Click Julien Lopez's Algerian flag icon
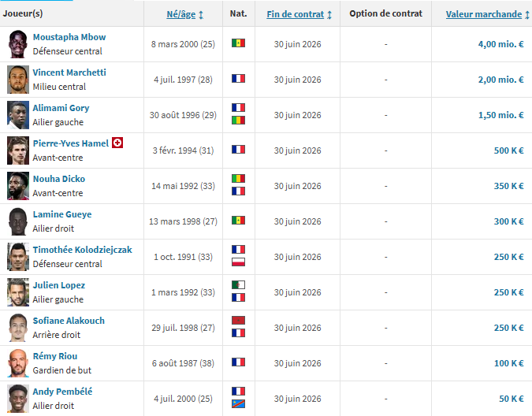 [239, 285]
